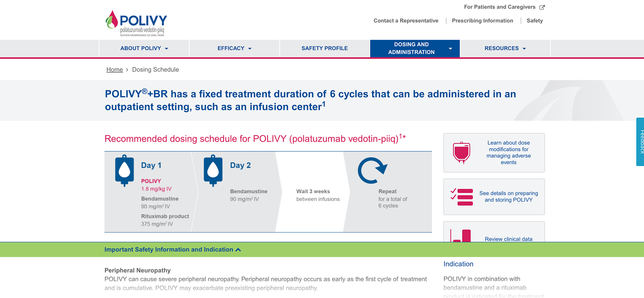
Task: Open Learn about dose modifications card
Action: (494, 153)
